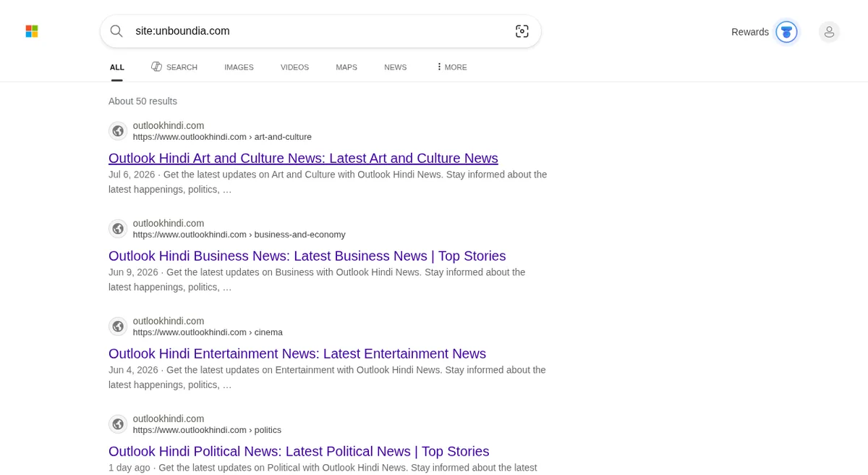Open Outlook Hindi Entertainment News link
Screen dimensions: 868x475
[x=297, y=353]
